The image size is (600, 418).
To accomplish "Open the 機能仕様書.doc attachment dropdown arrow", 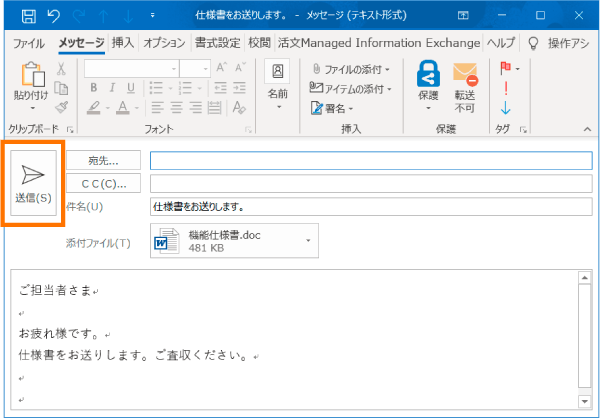I will tap(308, 240).
